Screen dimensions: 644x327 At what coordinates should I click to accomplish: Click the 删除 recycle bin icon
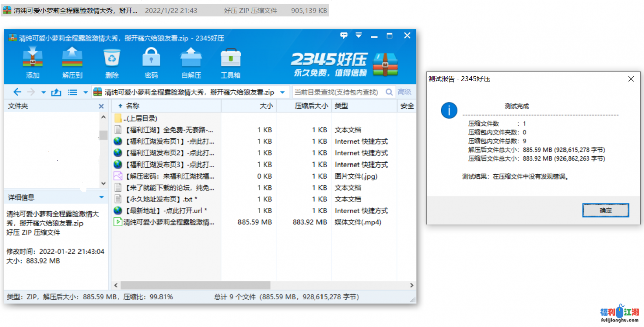[x=112, y=63]
